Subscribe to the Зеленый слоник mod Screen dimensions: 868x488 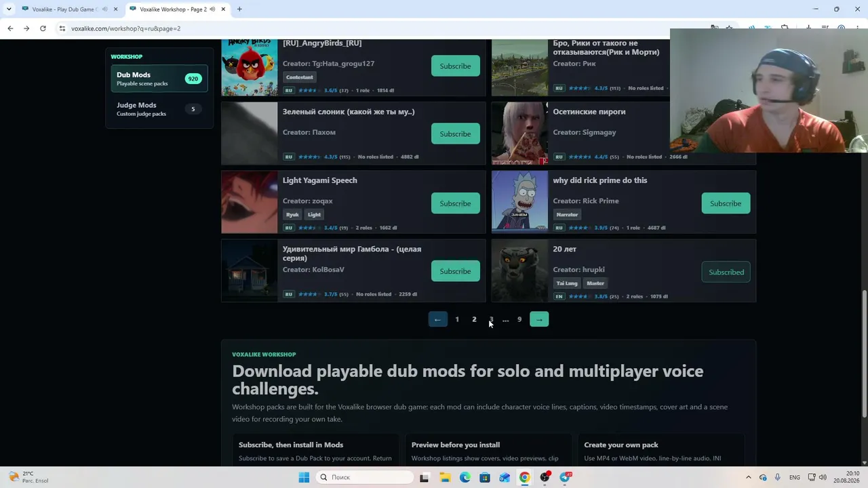[x=455, y=134]
